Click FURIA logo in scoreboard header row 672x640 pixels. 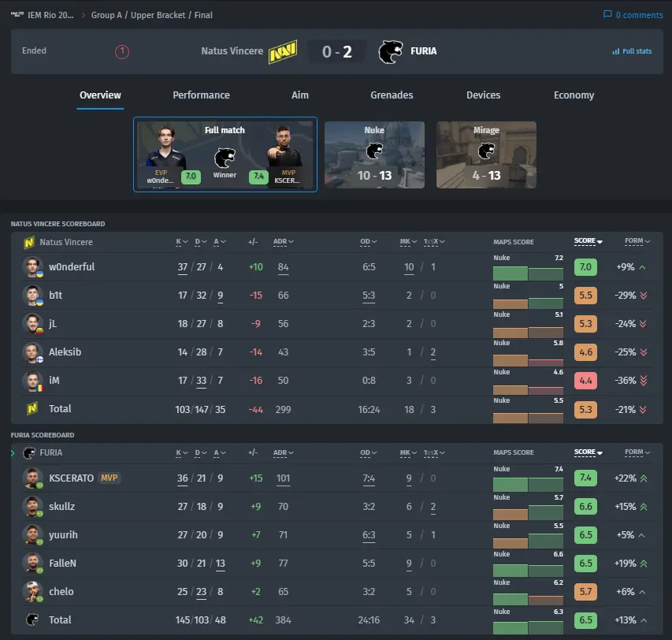pyautogui.click(x=29, y=452)
